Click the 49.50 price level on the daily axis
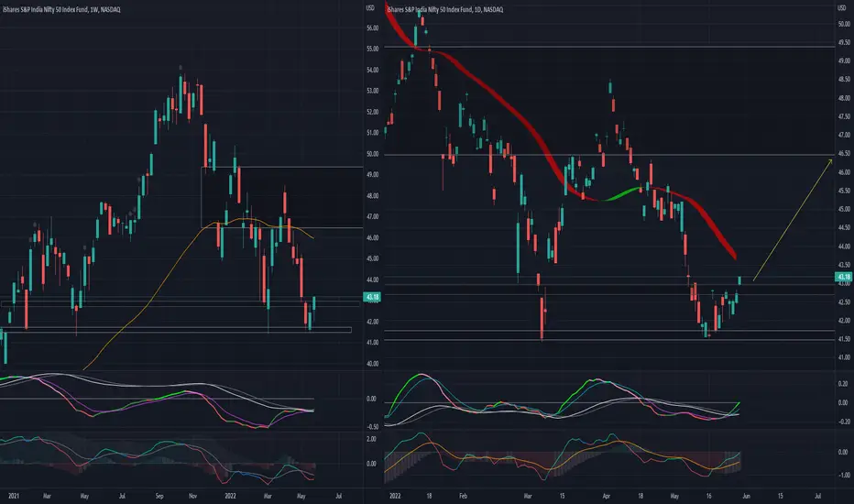The width and height of the screenshot is (854, 504). pos(844,42)
